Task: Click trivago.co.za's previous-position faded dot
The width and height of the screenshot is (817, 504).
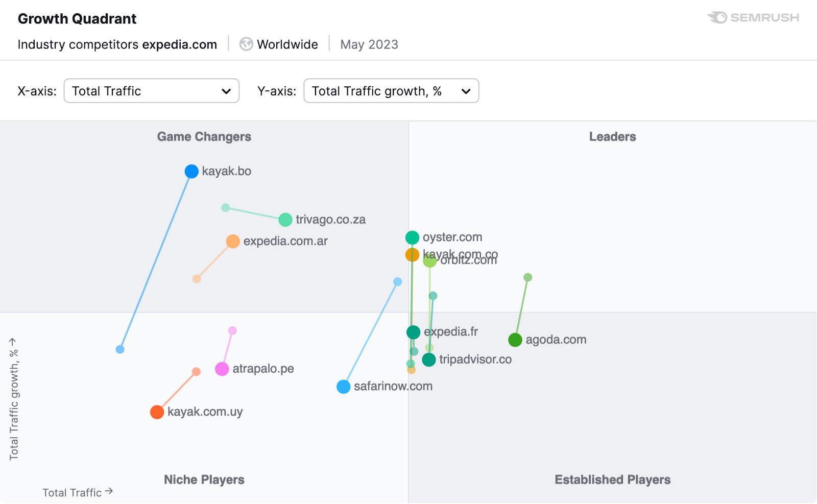Action: point(226,208)
